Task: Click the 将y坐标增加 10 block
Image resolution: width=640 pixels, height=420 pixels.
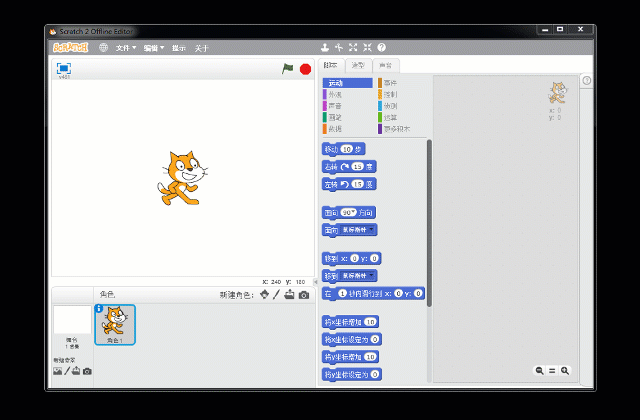Action: click(350, 357)
